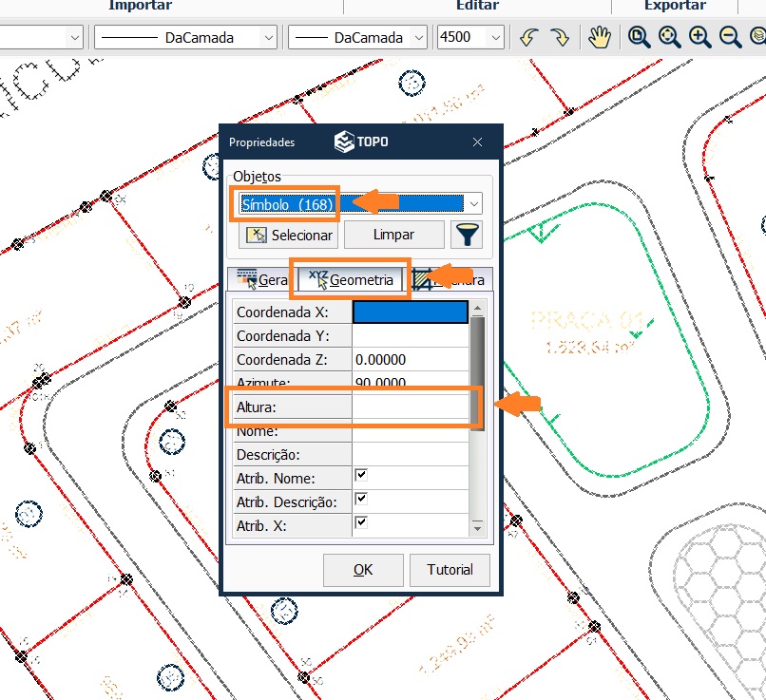
Task: Click the undo arrow icon
Action: pyautogui.click(x=528, y=38)
